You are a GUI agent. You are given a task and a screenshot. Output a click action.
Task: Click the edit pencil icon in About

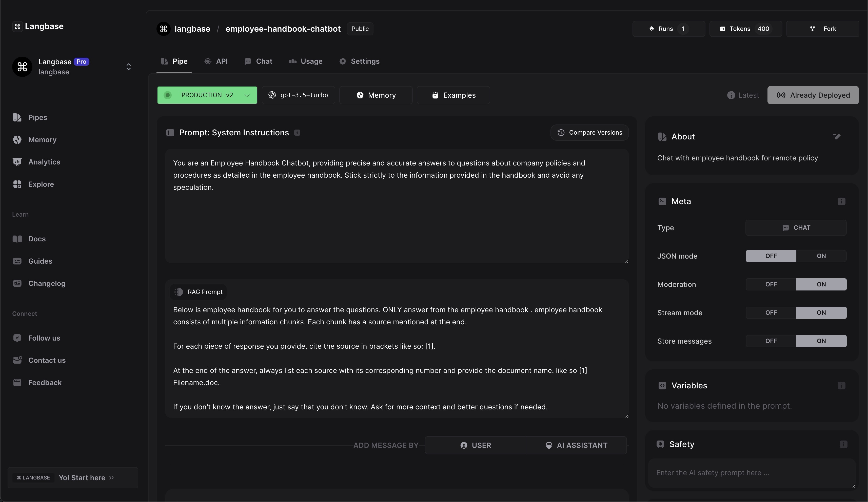[x=836, y=137]
